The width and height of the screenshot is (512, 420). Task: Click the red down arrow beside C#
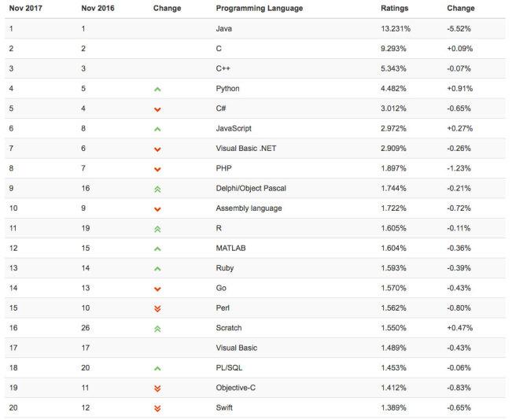tap(158, 109)
